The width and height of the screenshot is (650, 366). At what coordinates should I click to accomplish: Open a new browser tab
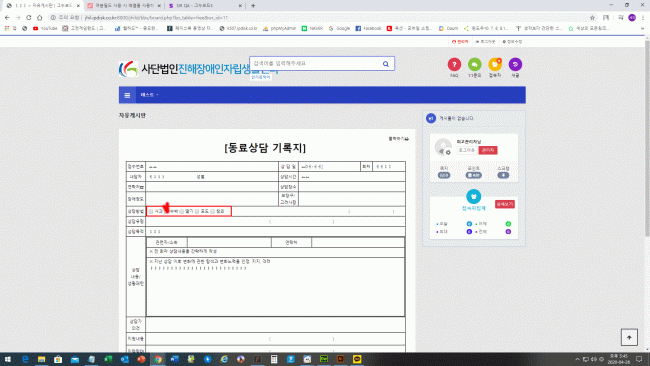(x=253, y=5)
